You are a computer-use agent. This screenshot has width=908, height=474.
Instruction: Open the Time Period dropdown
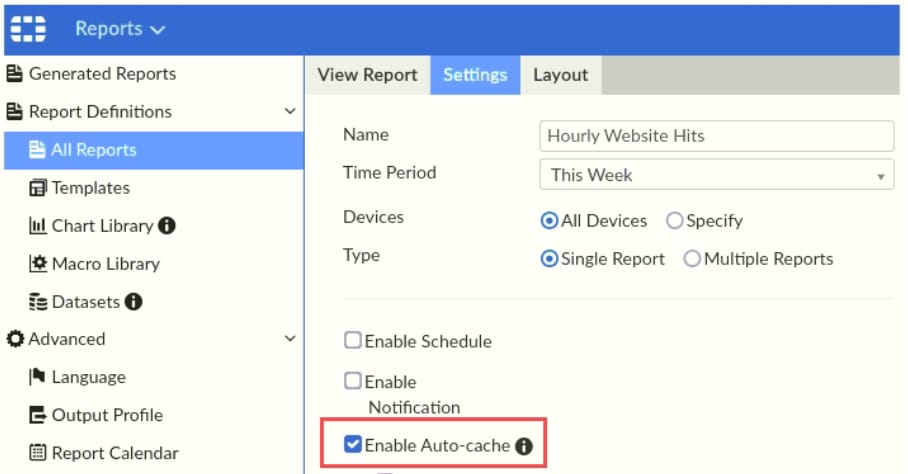pos(716,175)
